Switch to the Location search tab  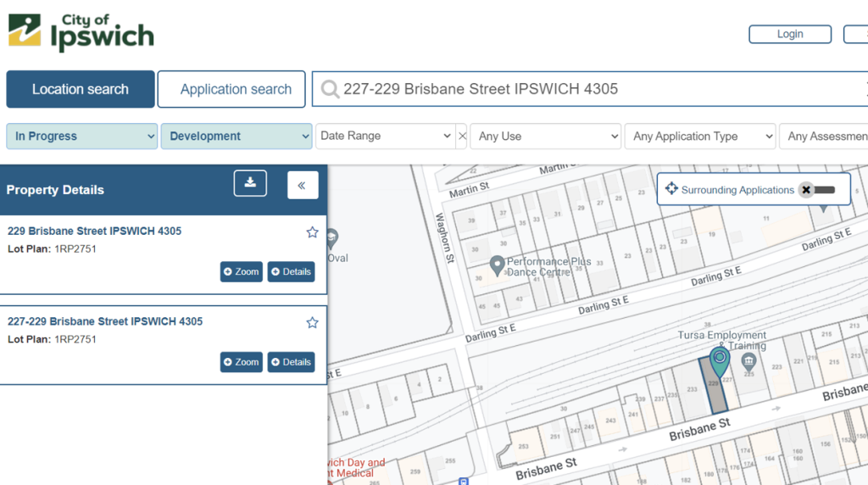pos(81,89)
